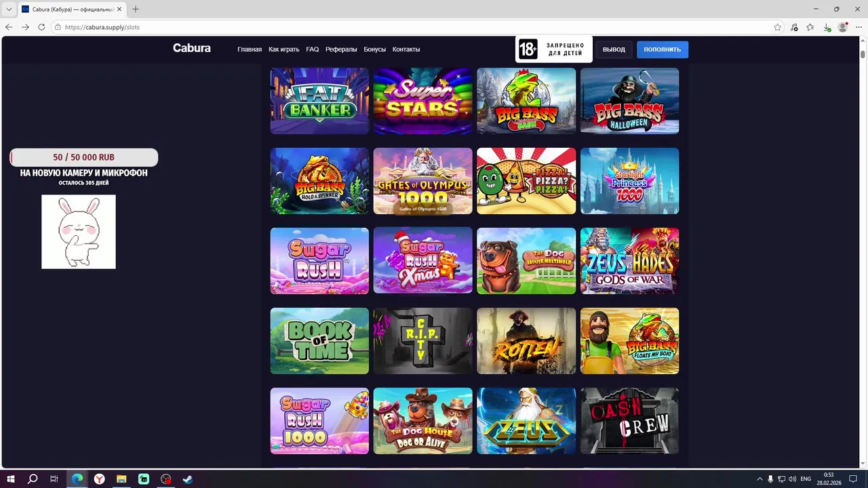The width and height of the screenshot is (868, 488).
Task: Open the Big Bass Christmas Bash slot
Action: (526, 101)
